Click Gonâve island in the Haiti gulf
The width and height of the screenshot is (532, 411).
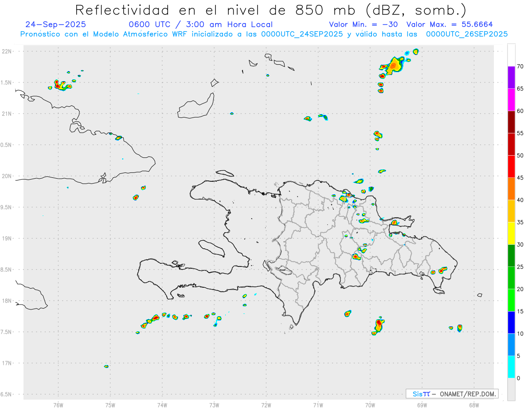pos(211,248)
